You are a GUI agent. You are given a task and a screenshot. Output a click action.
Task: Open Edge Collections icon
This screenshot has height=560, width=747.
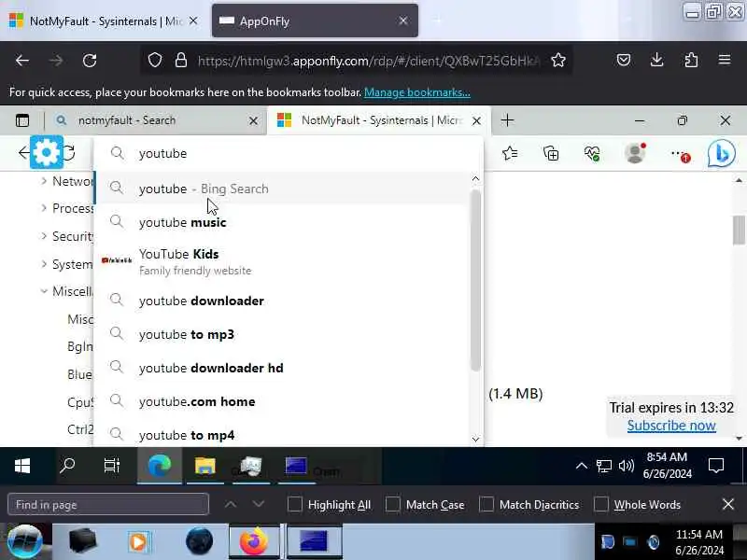click(551, 153)
